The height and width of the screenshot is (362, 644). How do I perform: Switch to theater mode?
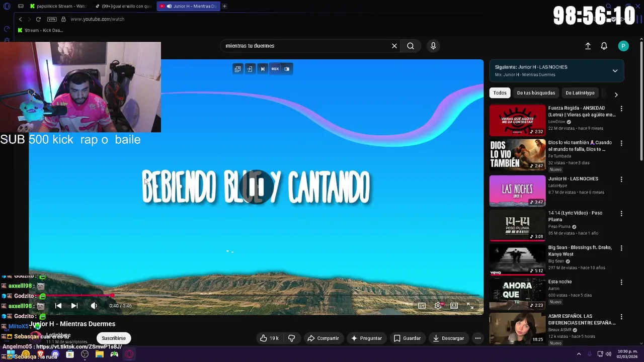[454, 306]
